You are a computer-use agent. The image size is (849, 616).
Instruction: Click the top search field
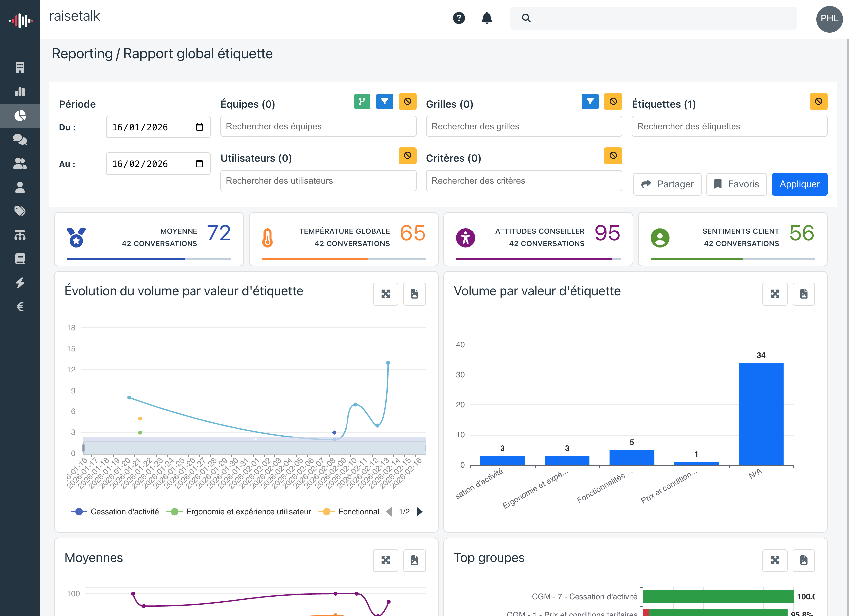653,18
